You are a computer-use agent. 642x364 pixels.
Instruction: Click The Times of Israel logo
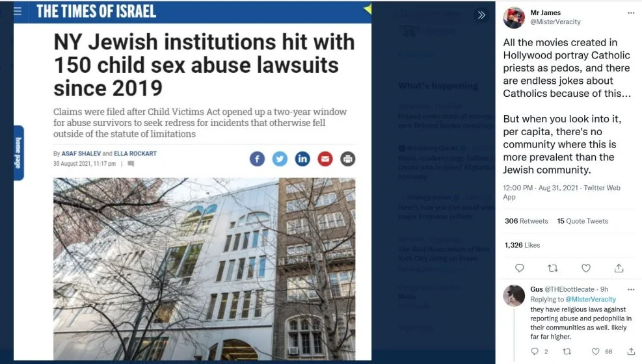[x=96, y=11]
